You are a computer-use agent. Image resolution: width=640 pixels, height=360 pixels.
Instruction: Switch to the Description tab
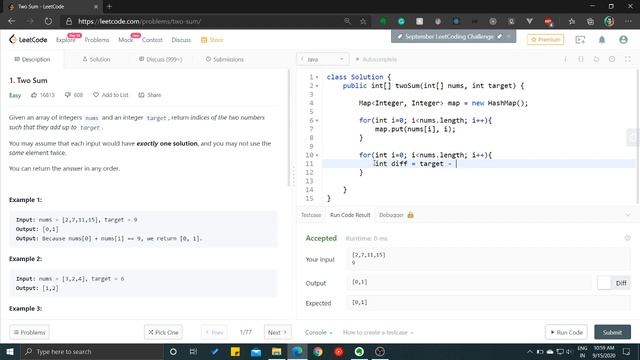[32, 59]
